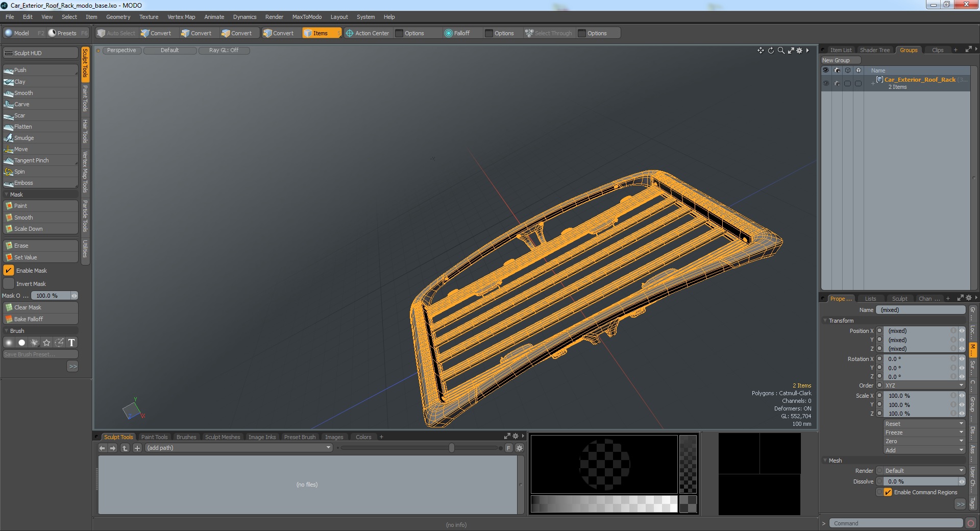
Task: Click the mask Erase tool
Action: pyautogui.click(x=40, y=246)
